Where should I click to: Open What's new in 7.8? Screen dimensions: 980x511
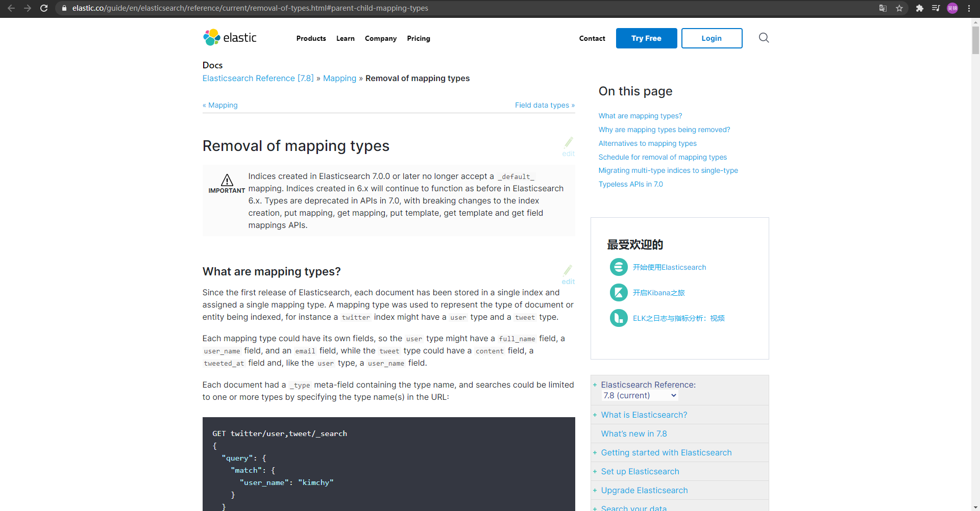[x=633, y=433]
